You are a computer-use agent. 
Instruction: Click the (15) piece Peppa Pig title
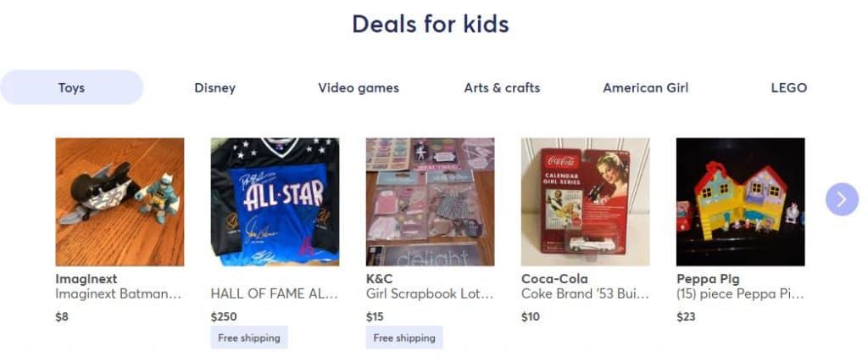pyautogui.click(x=740, y=293)
